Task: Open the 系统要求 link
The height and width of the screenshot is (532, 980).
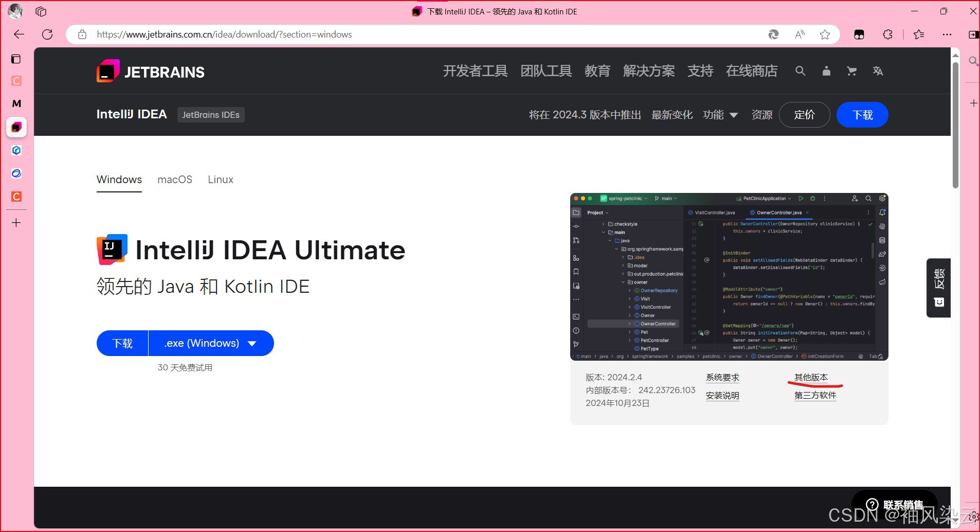Action: (x=722, y=378)
